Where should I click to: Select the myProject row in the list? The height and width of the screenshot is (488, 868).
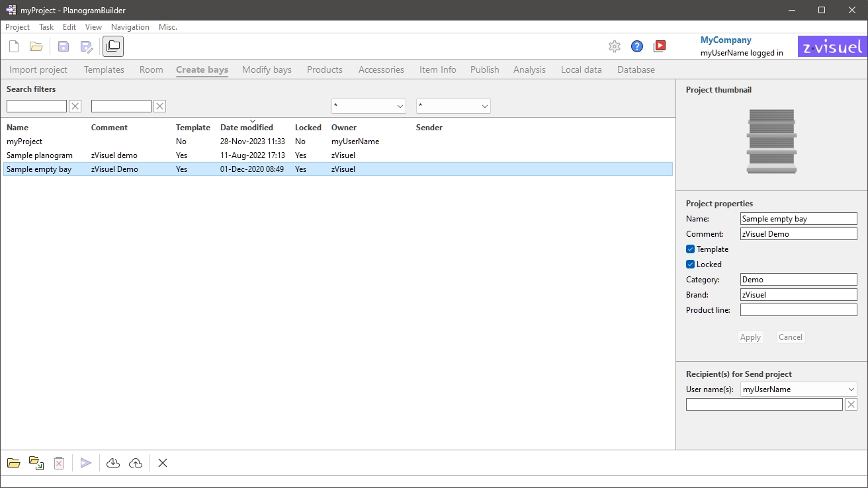point(337,142)
